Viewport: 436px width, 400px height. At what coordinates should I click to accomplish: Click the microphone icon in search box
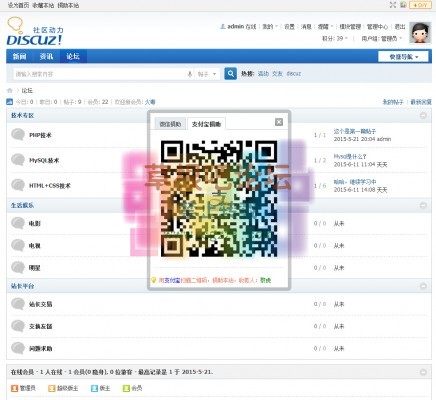(x=190, y=74)
